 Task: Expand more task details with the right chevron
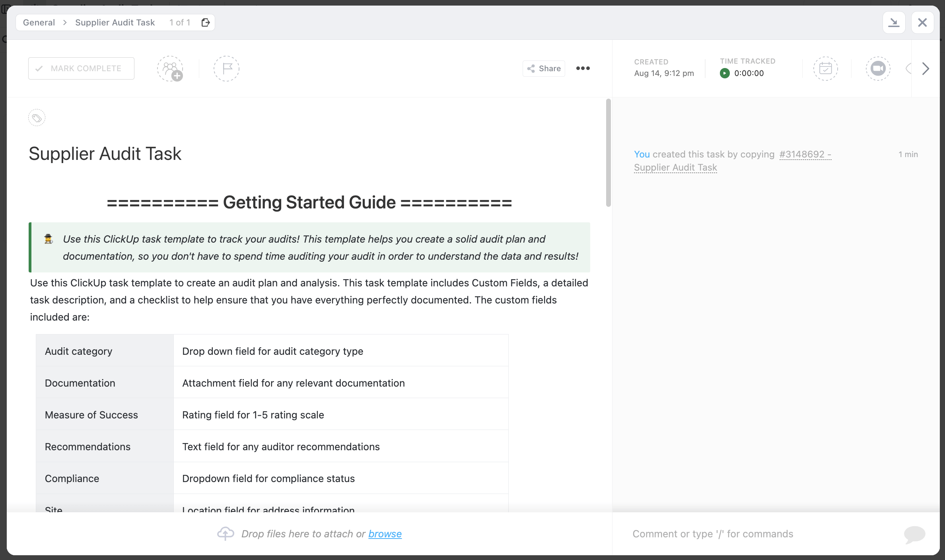[x=926, y=68]
